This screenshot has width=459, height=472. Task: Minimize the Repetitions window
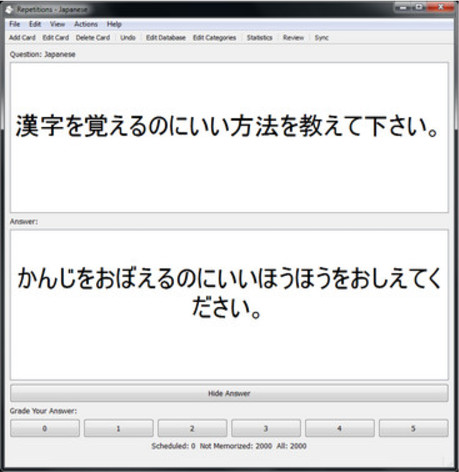pos(403,7)
